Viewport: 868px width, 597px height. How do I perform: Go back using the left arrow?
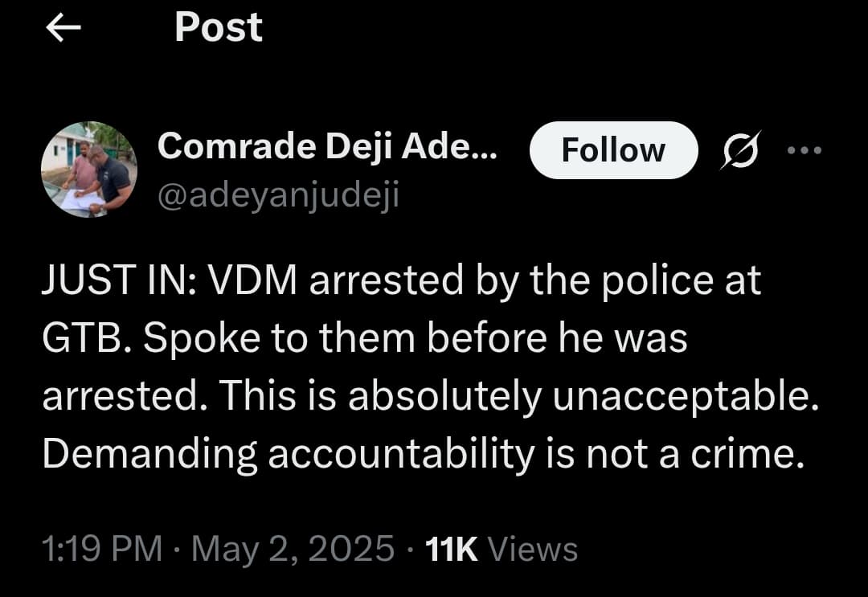coord(63,28)
